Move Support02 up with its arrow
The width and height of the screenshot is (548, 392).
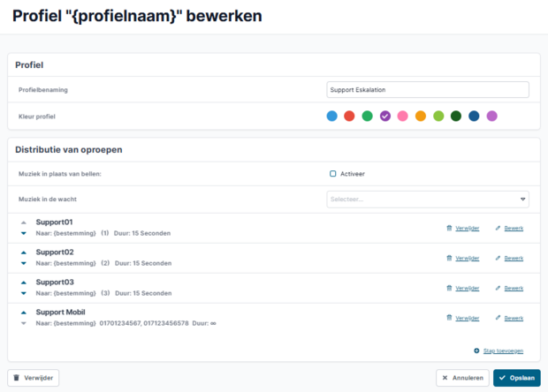click(23, 253)
